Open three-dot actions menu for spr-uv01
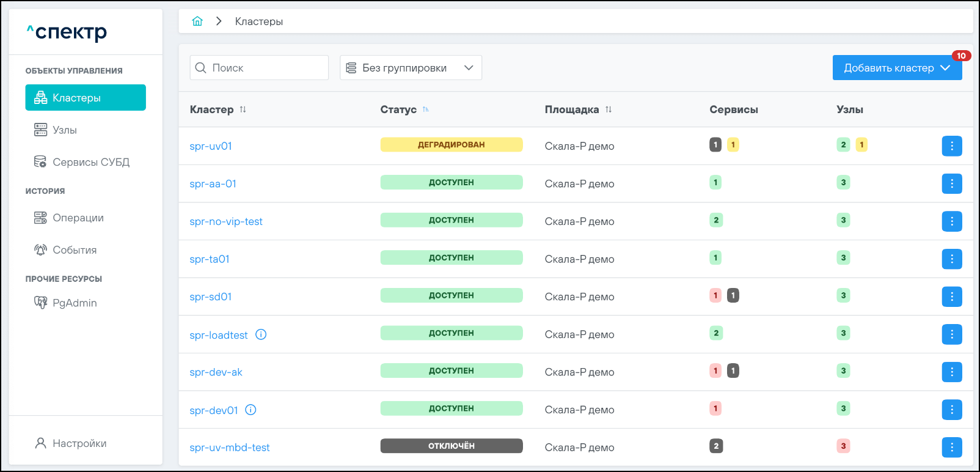The width and height of the screenshot is (980, 472). pyautogui.click(x=951, y=146)
